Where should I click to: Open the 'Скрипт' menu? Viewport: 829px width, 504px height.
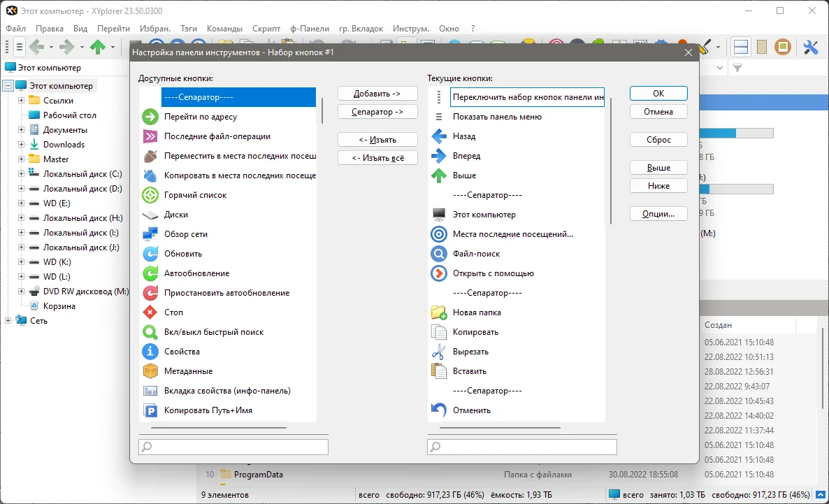(x=266, y=29)
